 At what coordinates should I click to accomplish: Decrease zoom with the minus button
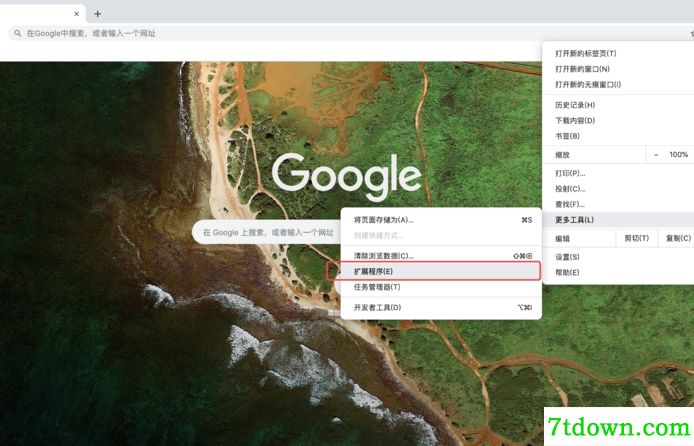[x=656, y=155]
